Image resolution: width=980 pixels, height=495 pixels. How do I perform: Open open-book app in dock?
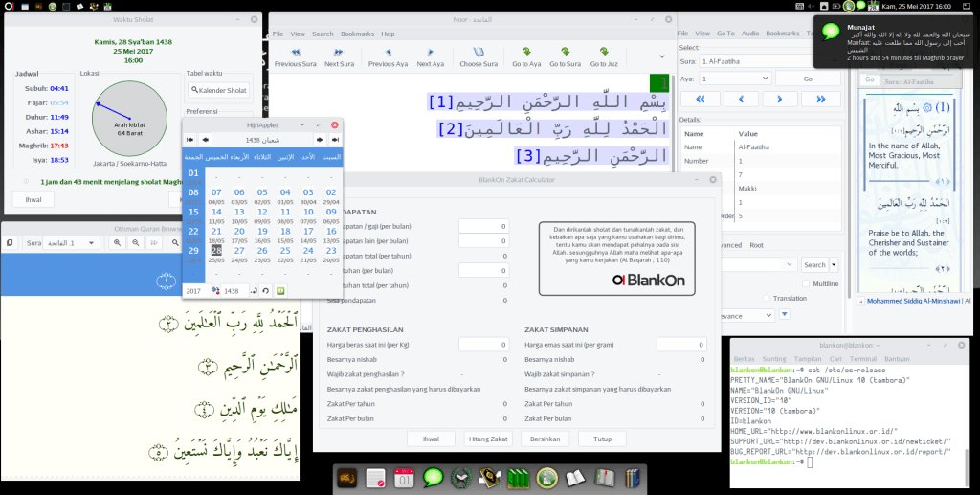tap(575, 478)
